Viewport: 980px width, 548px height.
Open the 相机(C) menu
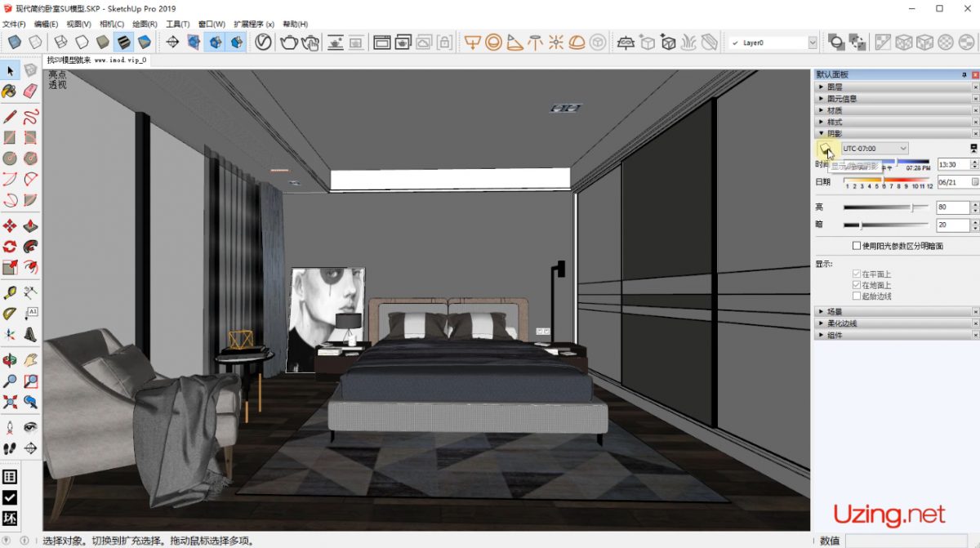pyautogui.click(x=112, y=24)
